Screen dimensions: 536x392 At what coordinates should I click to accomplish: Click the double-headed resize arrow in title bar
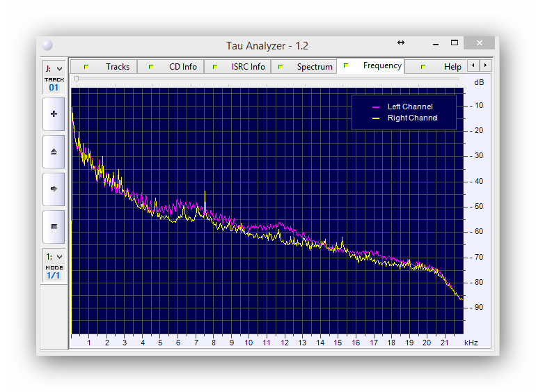(x=400, y=42)
